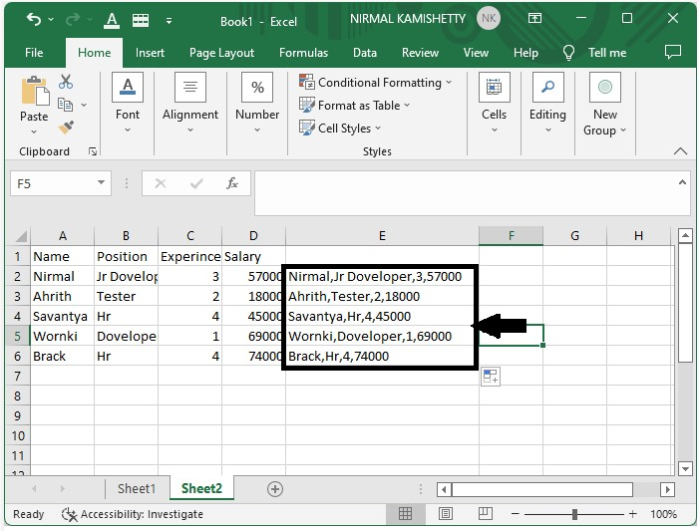The image size is (700, 531).
Task: Add a new sheet with plus icon
Action: click(275, 489)
